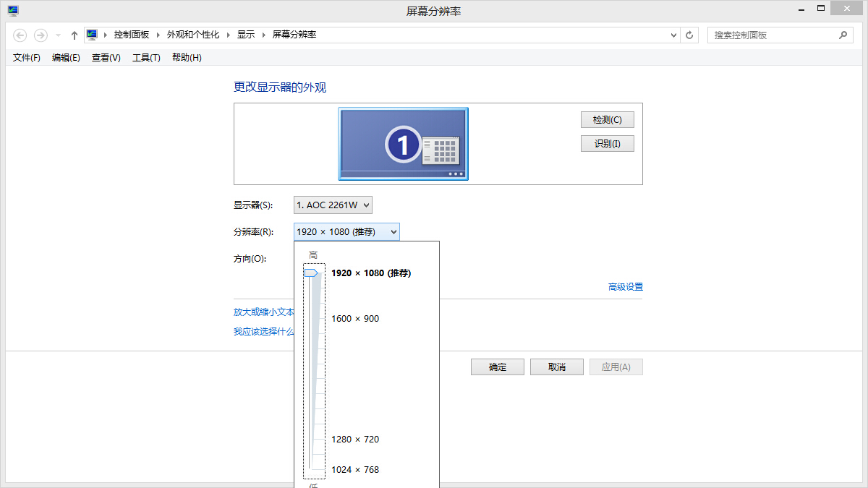This screenshot has width=868, height=488.
Task: Open the recent locations dropdown arrow
Action: pyautogui.click(x=58, y=35)
